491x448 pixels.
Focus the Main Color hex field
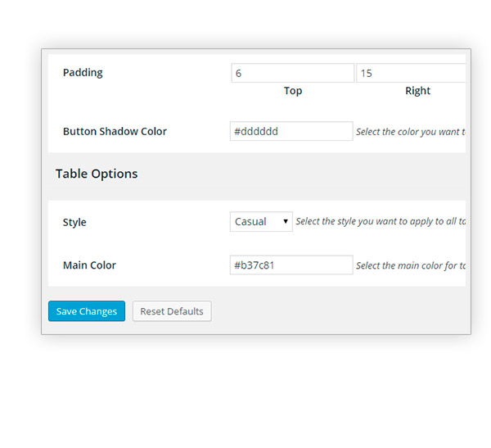pyautogui.click(x=291, y=265)
